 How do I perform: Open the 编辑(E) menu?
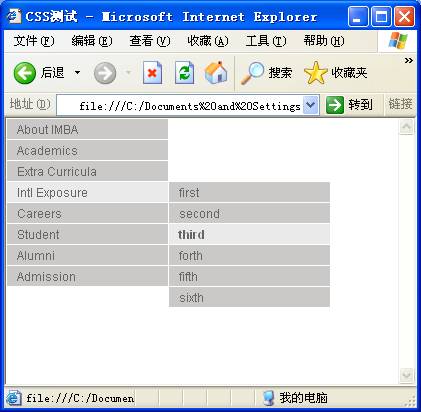(x=92, y=41)
